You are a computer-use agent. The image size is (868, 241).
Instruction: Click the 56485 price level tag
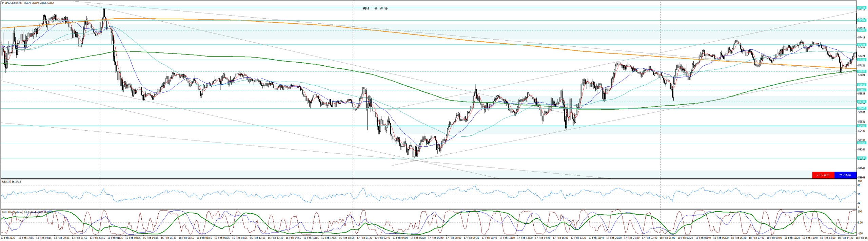(x=861, y=126)
